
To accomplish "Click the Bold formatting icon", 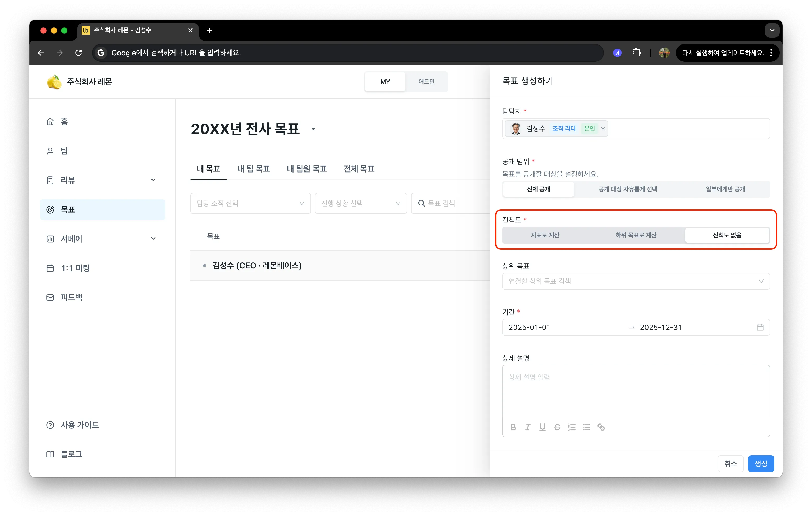I will tap(513, 427).
